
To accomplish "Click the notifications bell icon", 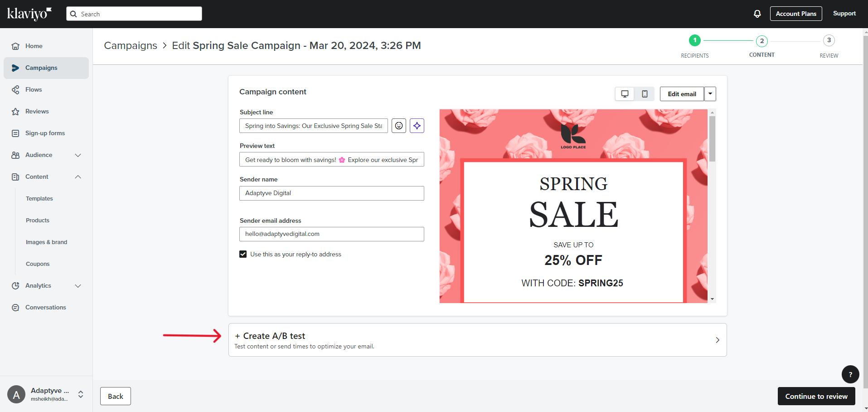I will pos(757,14).
